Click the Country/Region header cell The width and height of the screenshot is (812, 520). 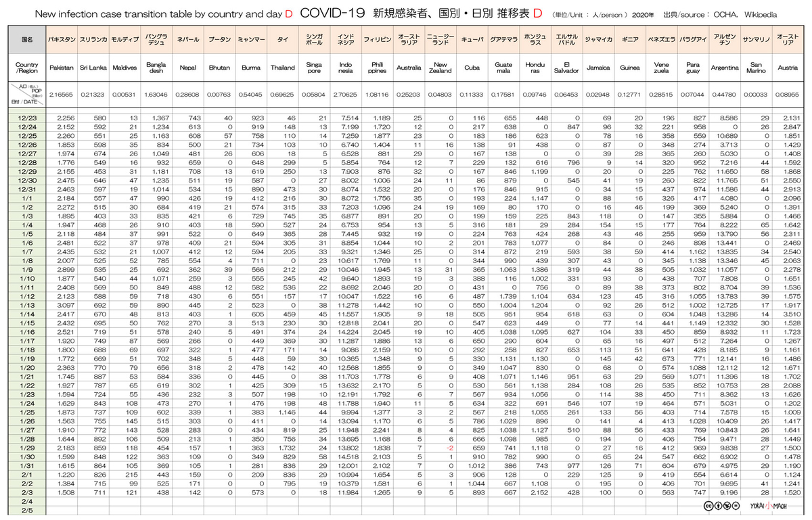27,68
